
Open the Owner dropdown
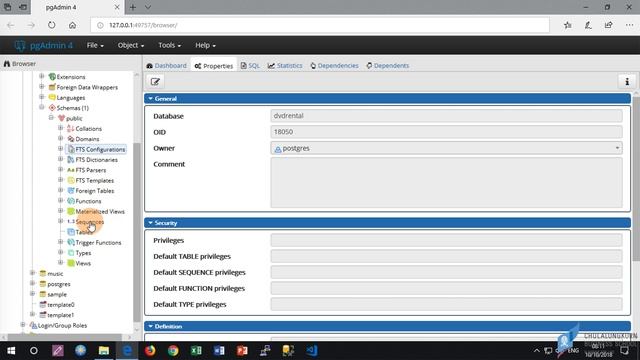[446, 148]
